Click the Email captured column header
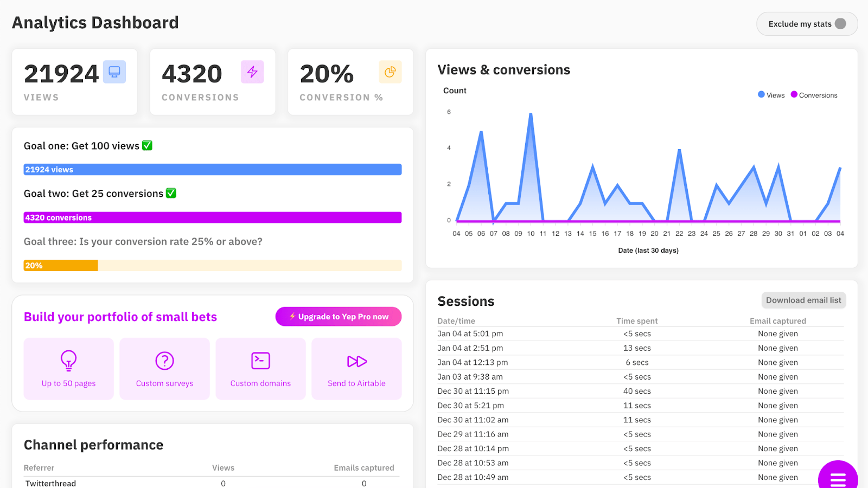Viewport: 868px width, 488px height. click(x=777, y=321)
